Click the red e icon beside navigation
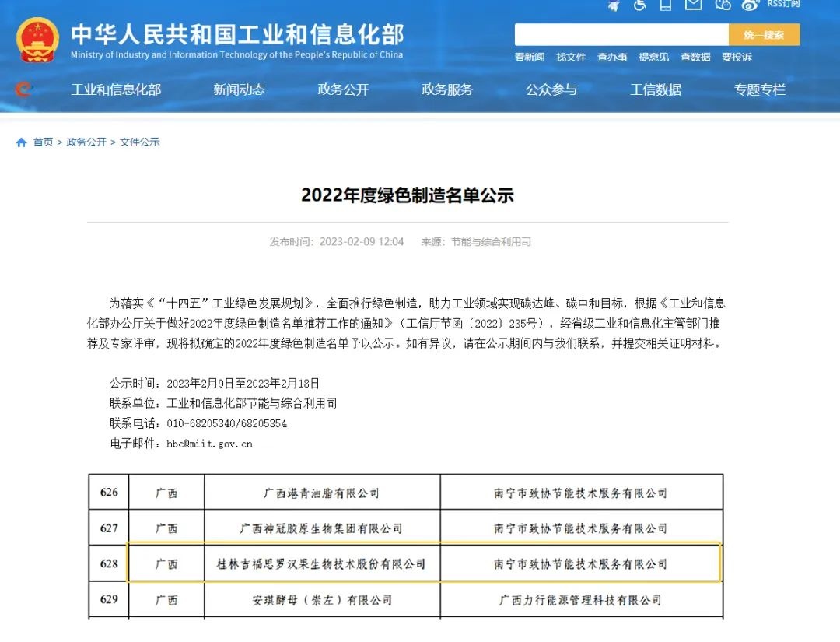Image resolution: width=840 pixels, height=642 pixels. coord(23,89)
